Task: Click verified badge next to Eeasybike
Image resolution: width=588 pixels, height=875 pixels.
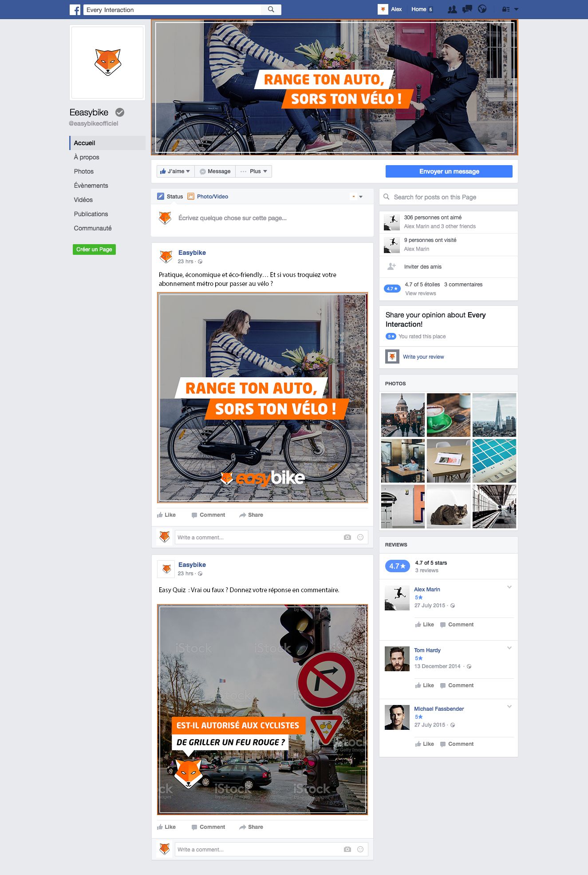Action: pos(120,112)
